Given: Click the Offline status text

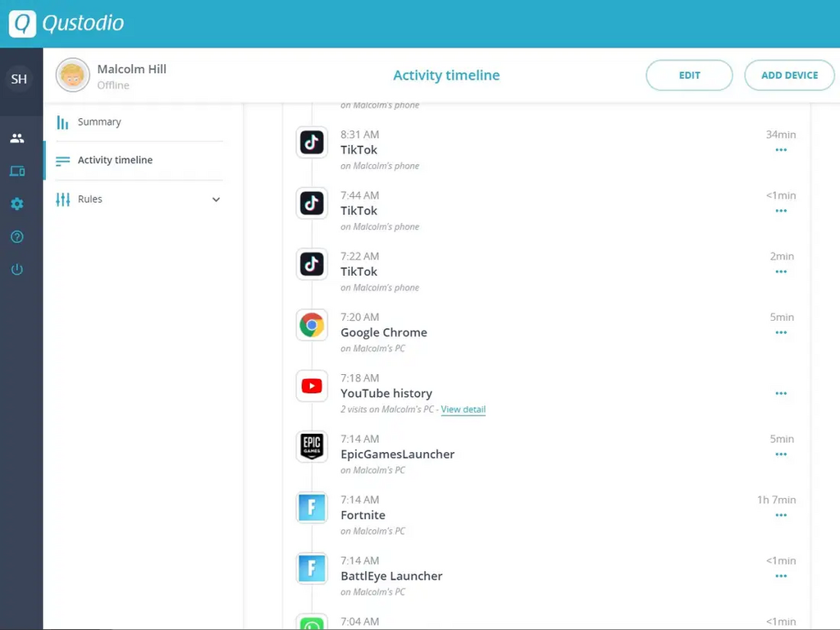Looking at the screenshot, I should (x=113, y=85).
